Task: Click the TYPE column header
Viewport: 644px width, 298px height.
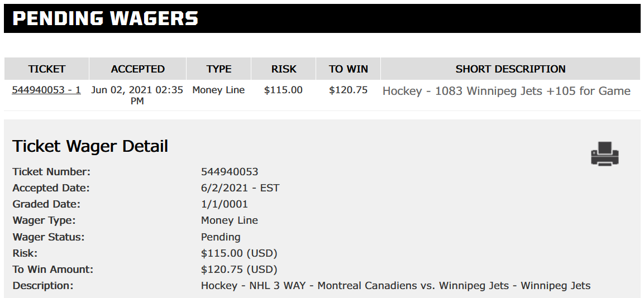Action: 218,69
